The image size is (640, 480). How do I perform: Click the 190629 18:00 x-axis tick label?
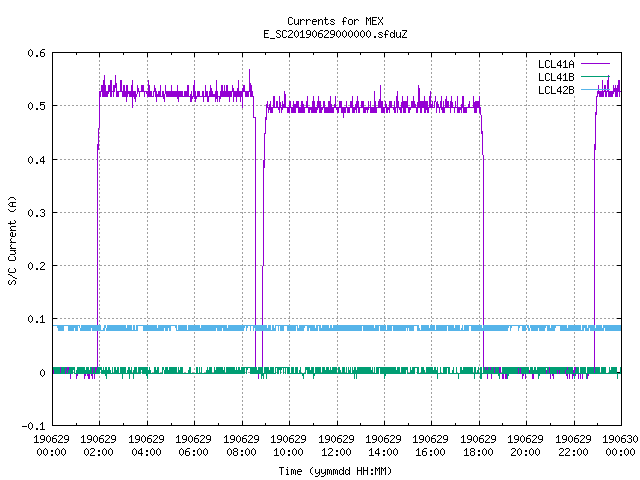[x=478, y=446]
